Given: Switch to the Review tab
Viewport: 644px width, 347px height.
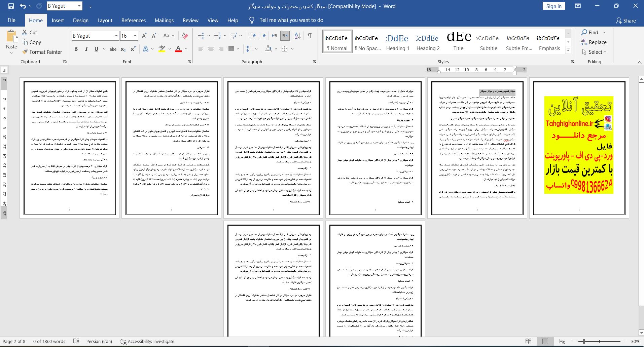Looking at the screenshot, I should point(190,20).
